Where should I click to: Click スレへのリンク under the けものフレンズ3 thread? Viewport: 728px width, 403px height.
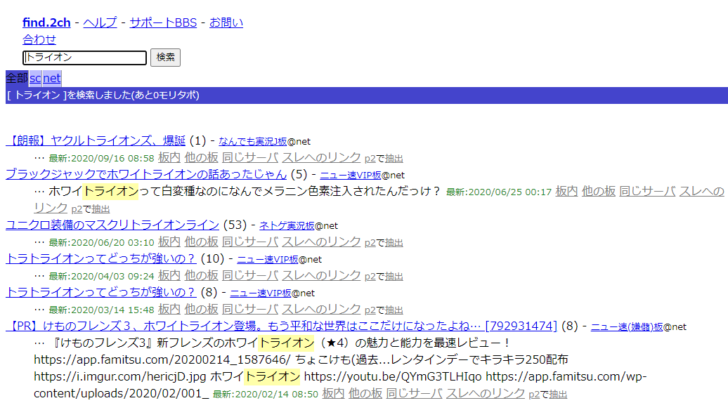point(486,393)
